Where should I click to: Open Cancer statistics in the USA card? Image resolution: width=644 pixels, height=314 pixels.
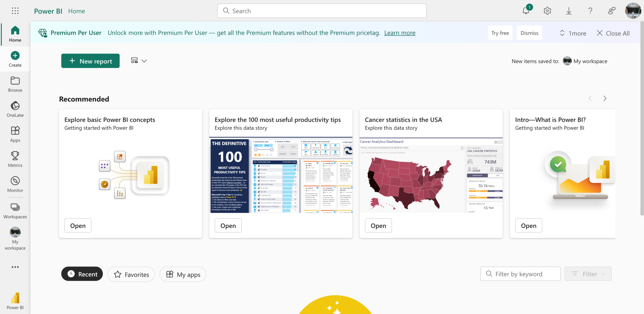[378, 225]
